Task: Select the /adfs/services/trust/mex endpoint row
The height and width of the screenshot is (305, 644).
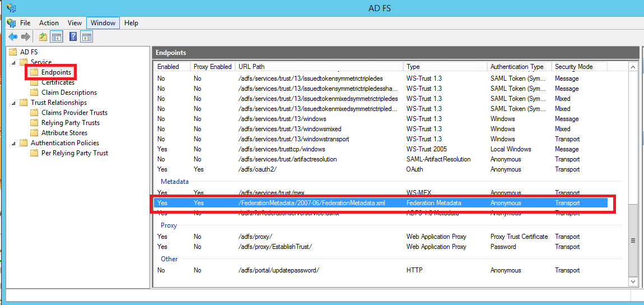Action: point(381,193)
